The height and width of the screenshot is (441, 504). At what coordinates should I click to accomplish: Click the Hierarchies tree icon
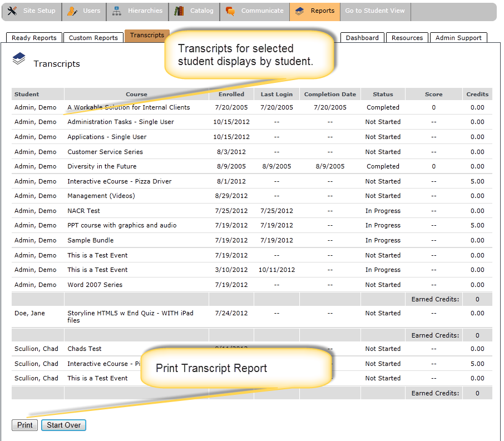tap(117, 11)
